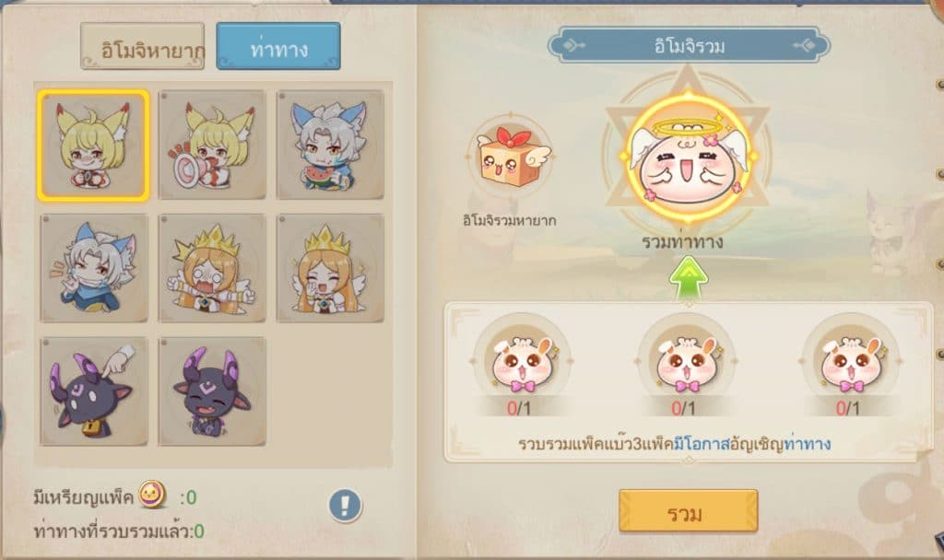Click the angel Poring รวมท่าทาง emblem
Image resolution: width=944 pixels, height=560 pixels.
[x=687, y=158]
